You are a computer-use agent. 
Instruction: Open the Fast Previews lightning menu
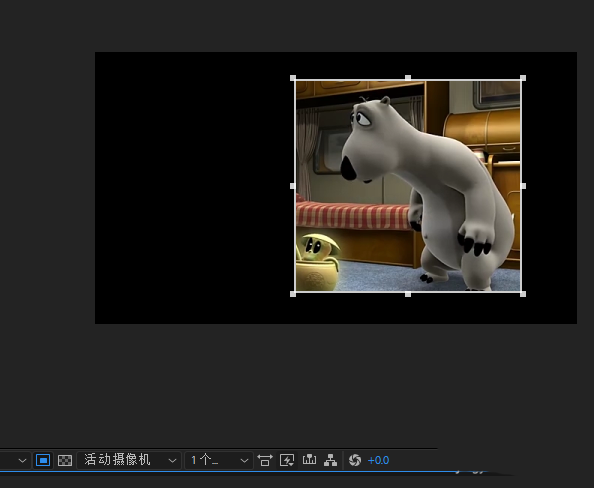[287, 460]
